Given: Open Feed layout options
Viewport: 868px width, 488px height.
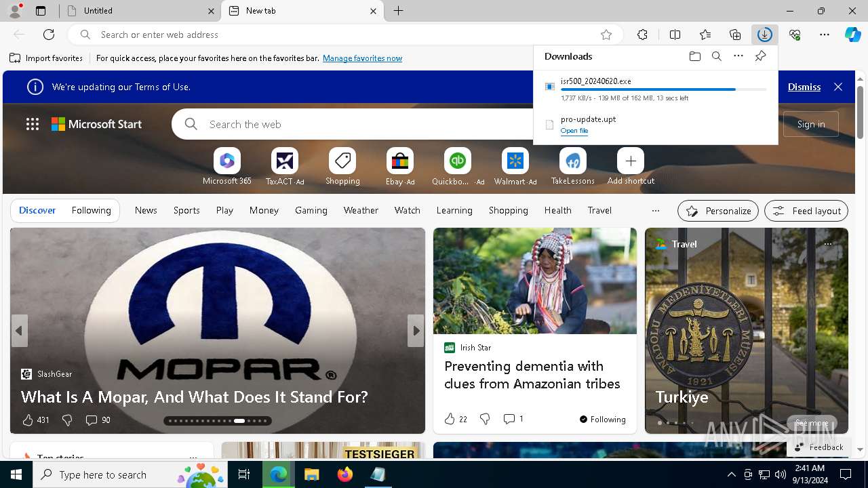Looking at the screenshot, I should (806, 211).
